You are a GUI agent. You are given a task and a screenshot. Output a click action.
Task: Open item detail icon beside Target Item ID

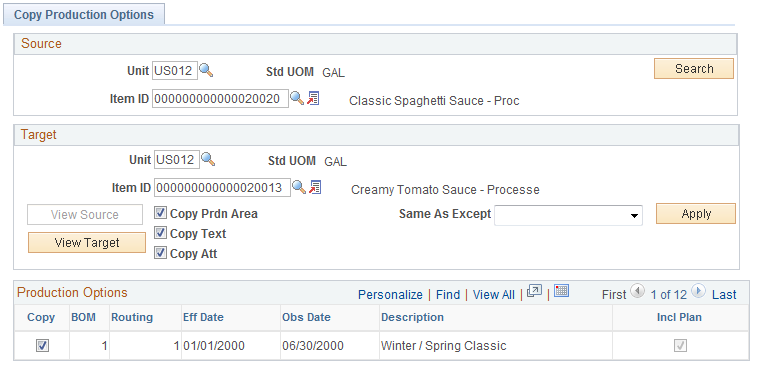coord(315,187)
